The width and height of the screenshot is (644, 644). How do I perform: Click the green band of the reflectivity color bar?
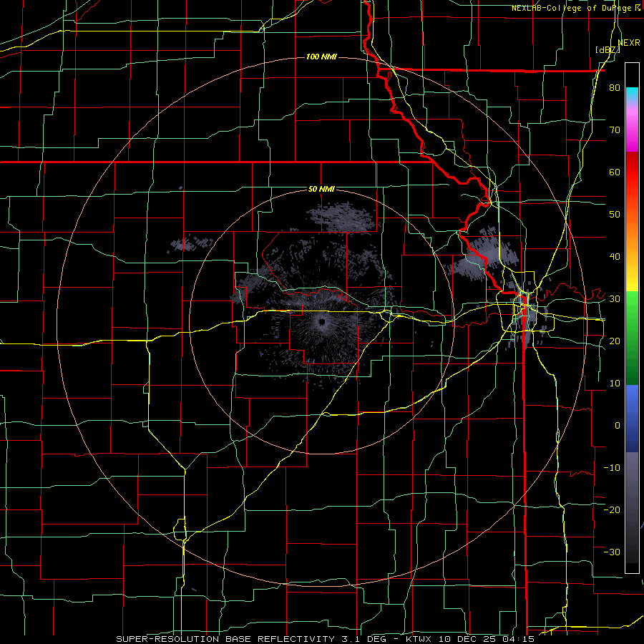[632, 338]
